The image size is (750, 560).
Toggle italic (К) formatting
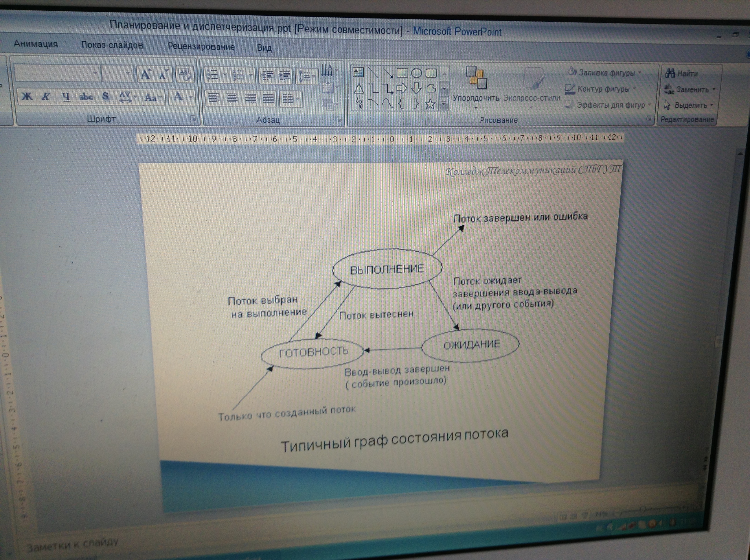[46, 97]
